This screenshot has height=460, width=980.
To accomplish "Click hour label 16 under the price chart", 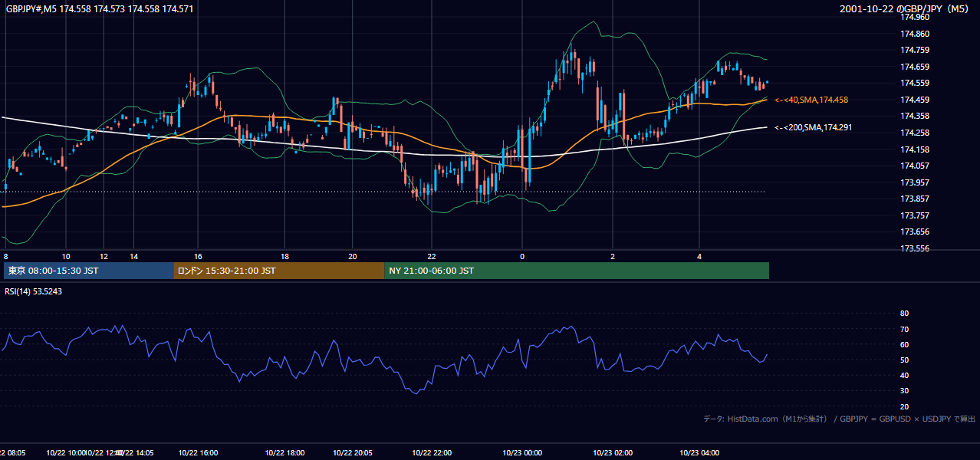I will (198, 256).
